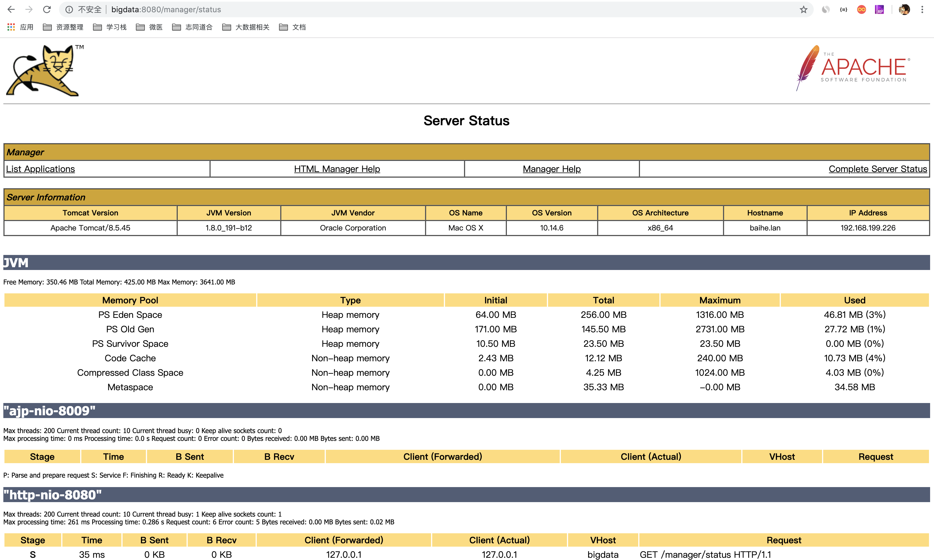Select the Code Cache row label
Image resolution: width=934 pixels, height=560 pixels.
(x=130, y=358)
